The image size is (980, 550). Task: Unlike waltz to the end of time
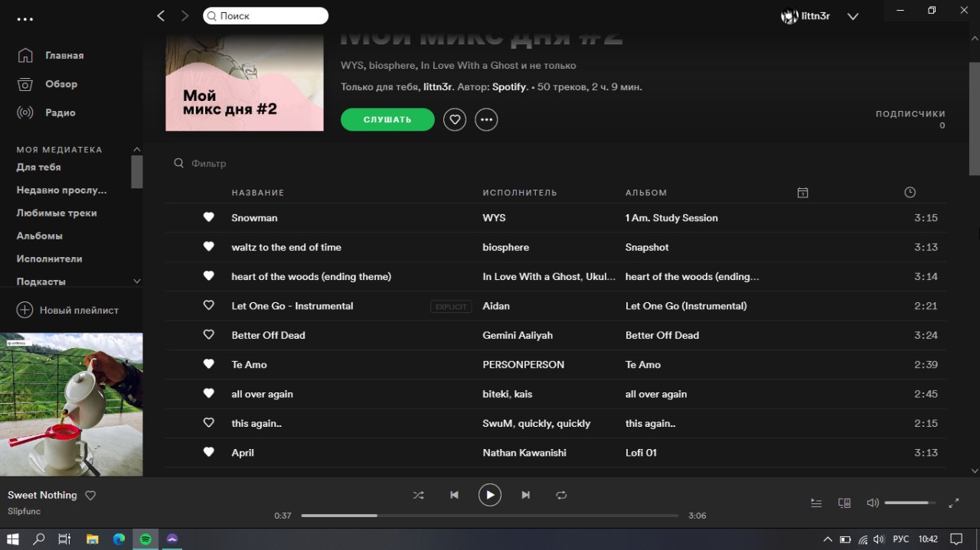[x=208, y=246]
